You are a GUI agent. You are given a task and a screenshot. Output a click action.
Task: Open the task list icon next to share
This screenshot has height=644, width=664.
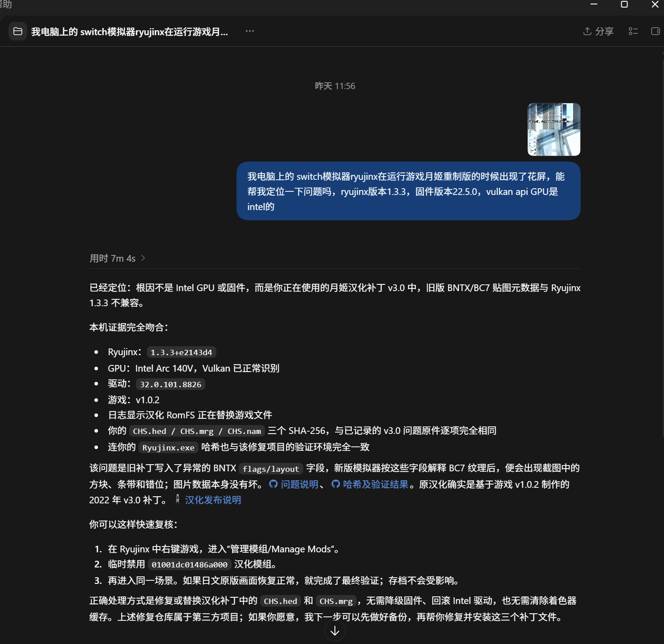tap(633, 31)
